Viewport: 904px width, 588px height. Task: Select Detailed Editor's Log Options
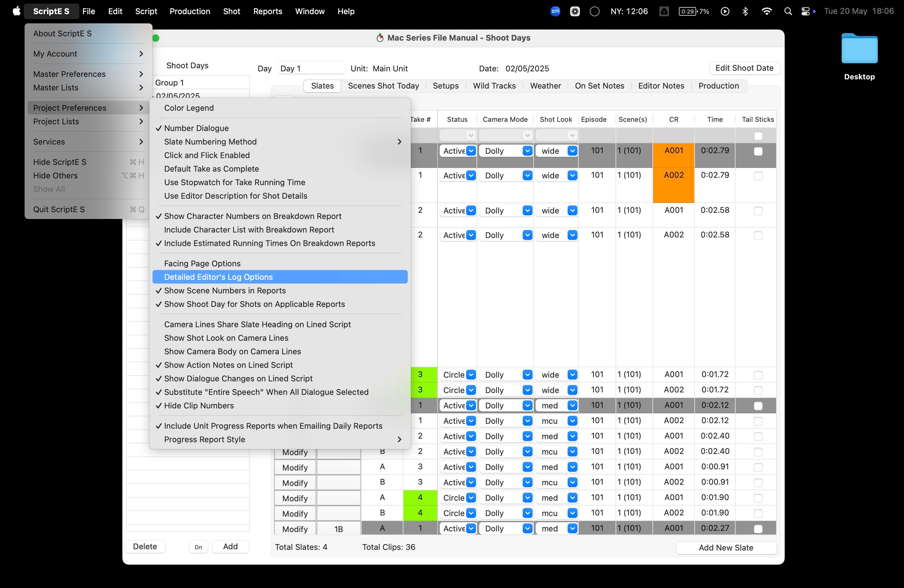click(218, 277)
